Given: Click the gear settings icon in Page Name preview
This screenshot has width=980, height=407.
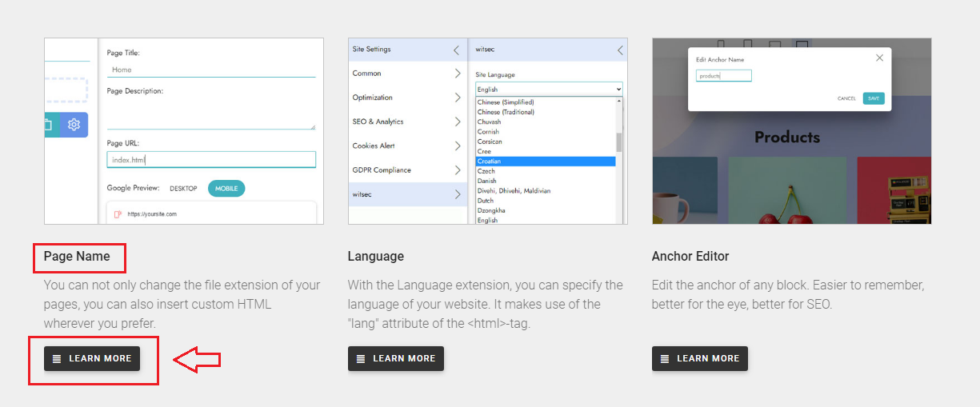Looking at the screenshot, I should click(74, 125).
